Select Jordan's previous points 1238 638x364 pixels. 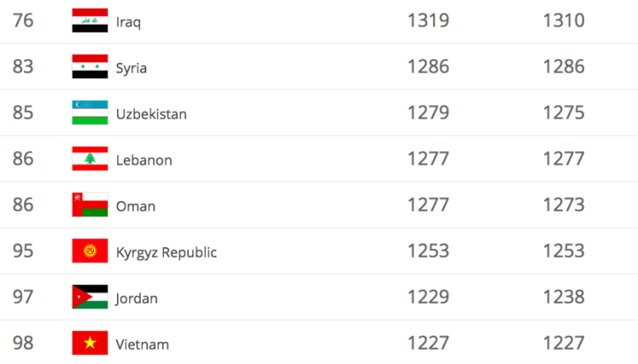[564, 297]
